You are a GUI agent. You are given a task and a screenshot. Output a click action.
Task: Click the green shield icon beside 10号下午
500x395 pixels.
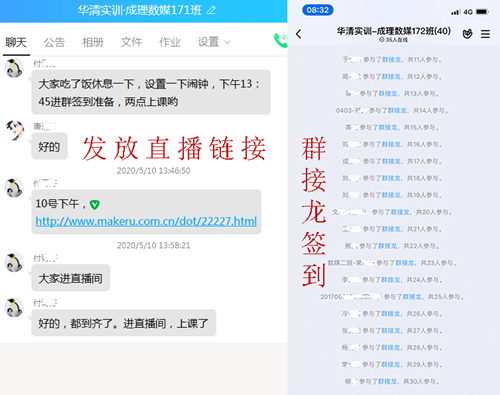tap(95, 204)
